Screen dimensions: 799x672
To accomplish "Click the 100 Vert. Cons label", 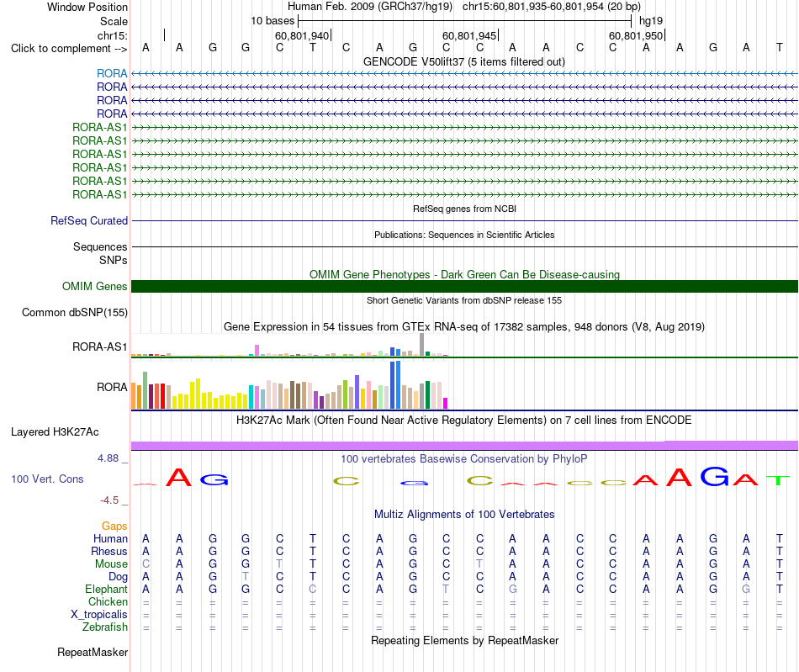I will 47,479.
